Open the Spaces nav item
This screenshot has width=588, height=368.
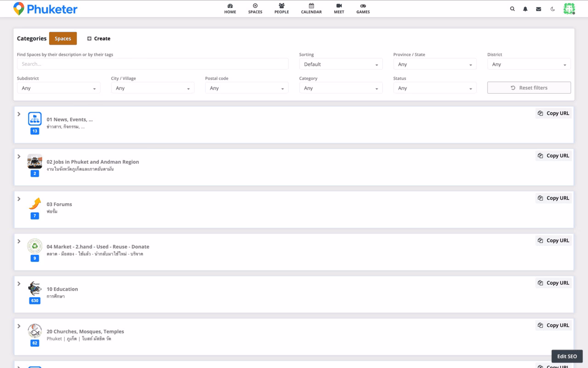tap(255, 9)
